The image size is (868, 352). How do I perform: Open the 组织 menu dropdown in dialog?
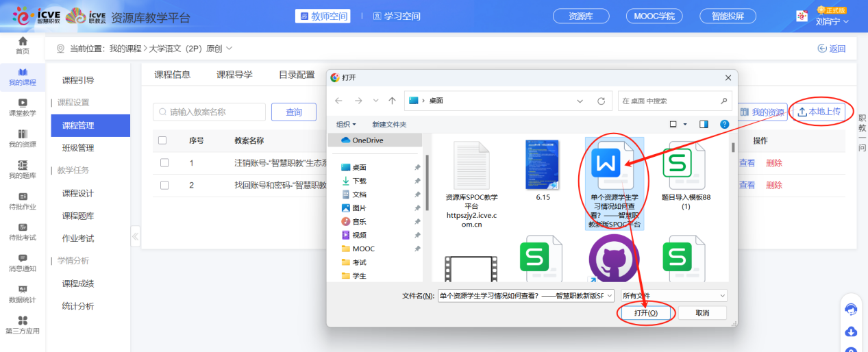[x=346, y=124]
